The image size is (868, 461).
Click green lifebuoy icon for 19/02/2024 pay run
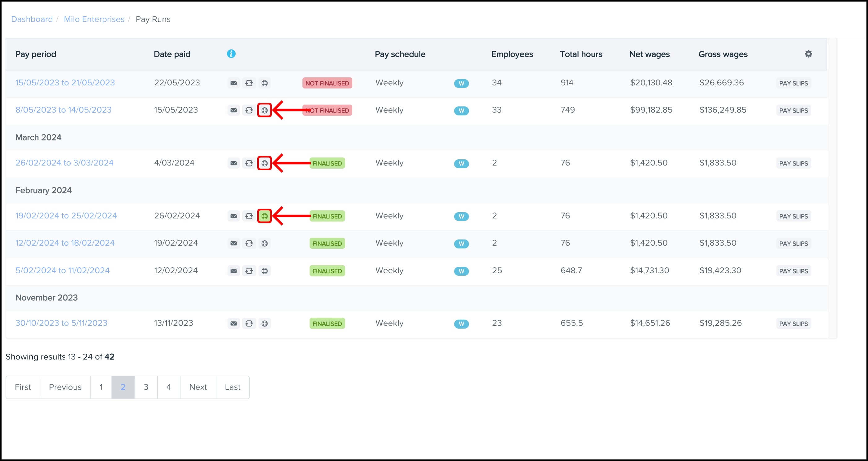click(x=264, y=216)
